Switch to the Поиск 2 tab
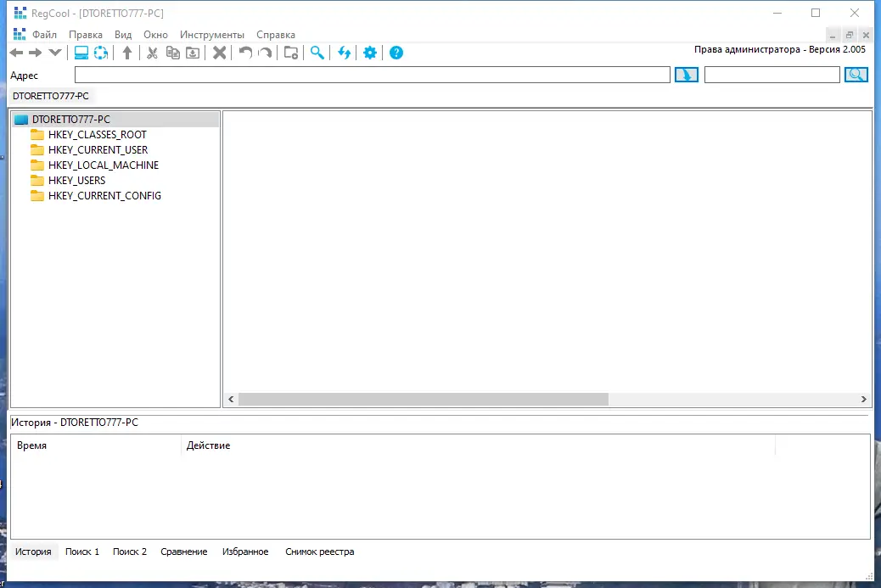Image resolution: width=881 pixels, height=588 pixels. (130, 552)
